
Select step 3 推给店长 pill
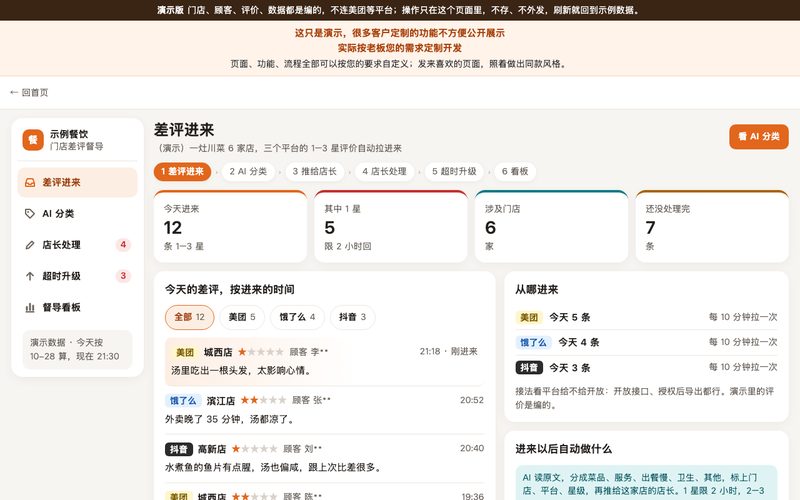(x=314, y=171)
